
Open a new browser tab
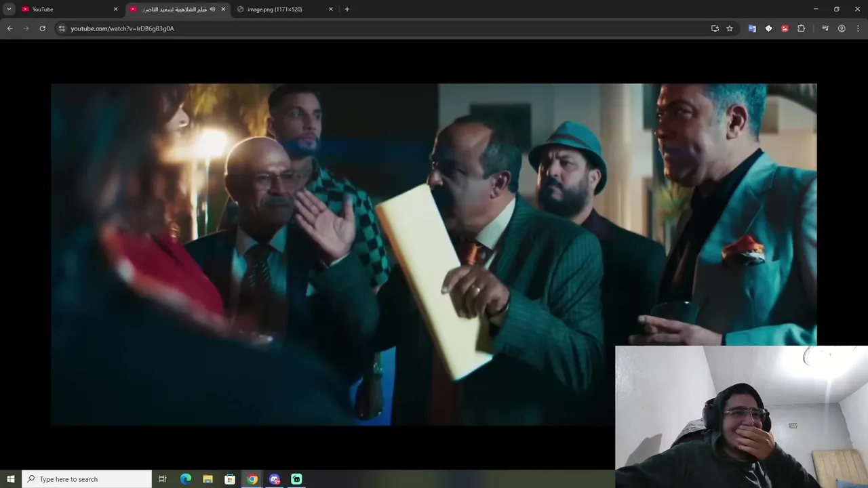tap(347, 9)
